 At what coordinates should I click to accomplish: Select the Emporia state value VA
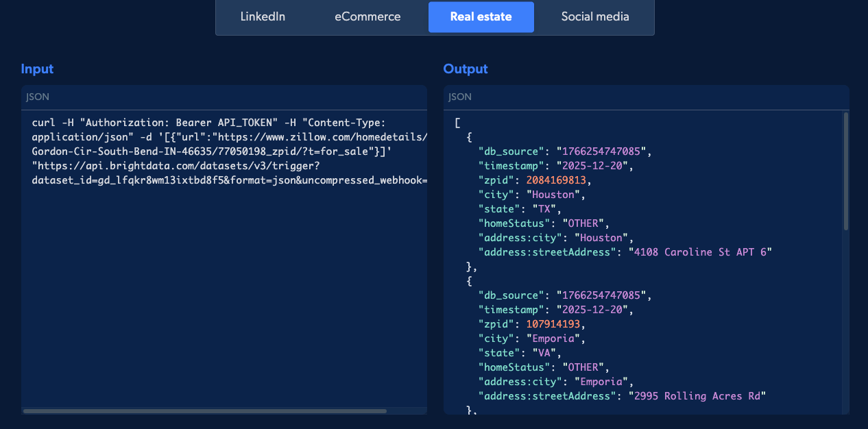click(x=544, y=352)
